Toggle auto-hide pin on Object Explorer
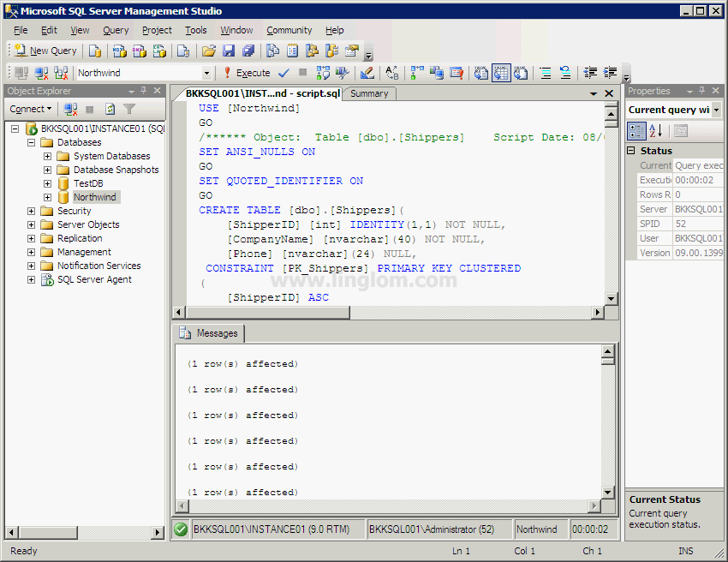The image size is (728, 562). point(144,91)
